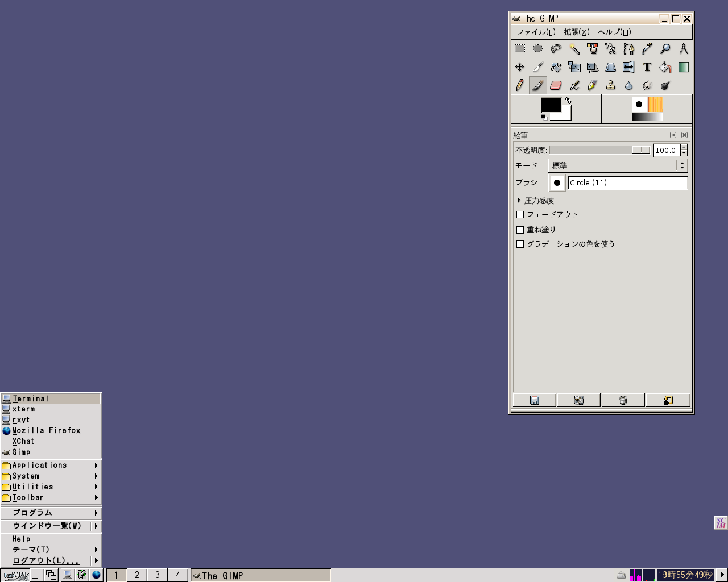Launch Mozilla Firefox from the start menu
Viewport: 728px width, 582px height.
click(51, 431)
